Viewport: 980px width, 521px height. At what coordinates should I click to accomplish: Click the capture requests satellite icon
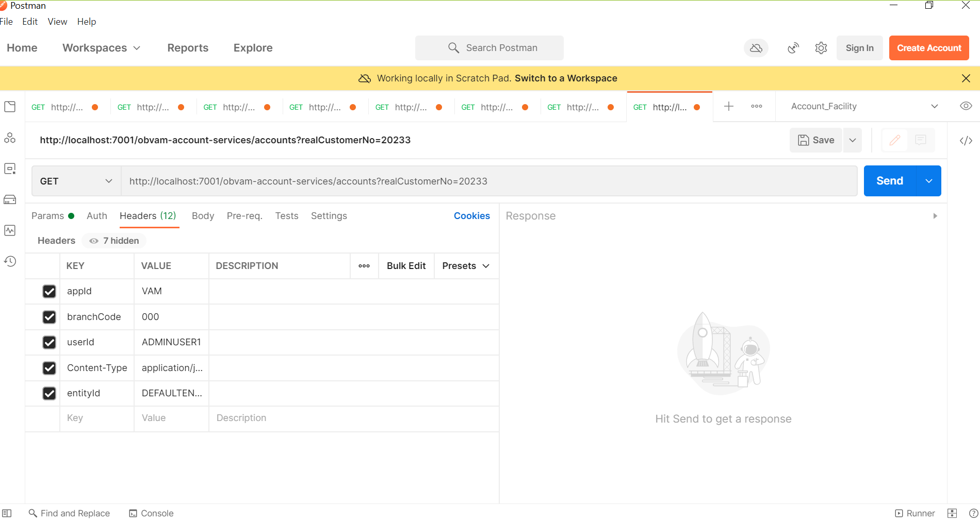(793, 48)
